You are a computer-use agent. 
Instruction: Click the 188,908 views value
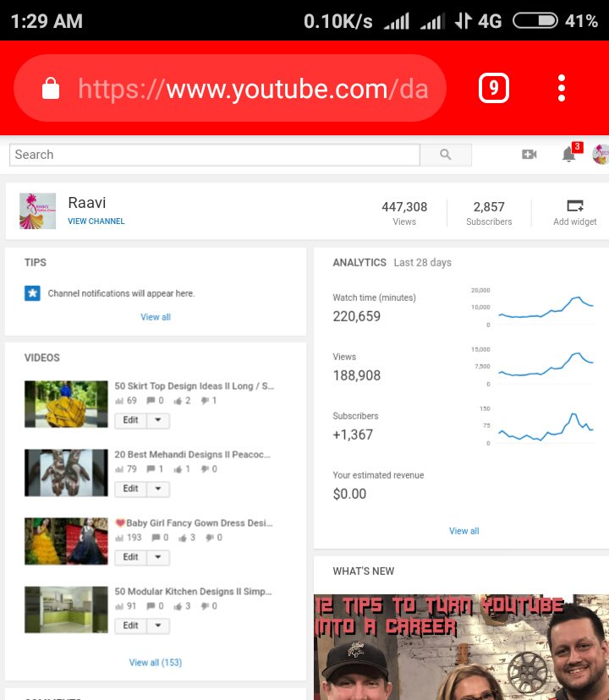point(357,375)
